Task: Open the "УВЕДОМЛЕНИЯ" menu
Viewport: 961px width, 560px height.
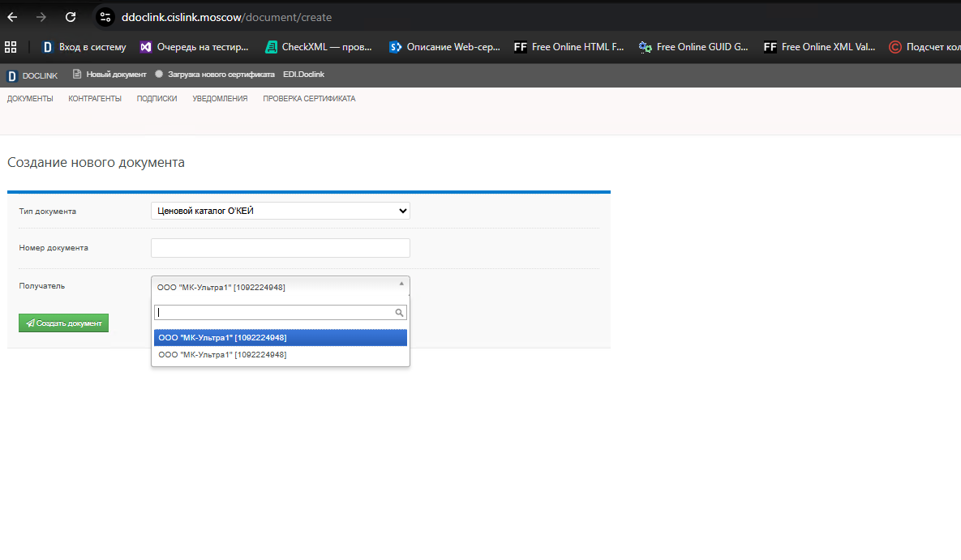Action: pos(220,99)
